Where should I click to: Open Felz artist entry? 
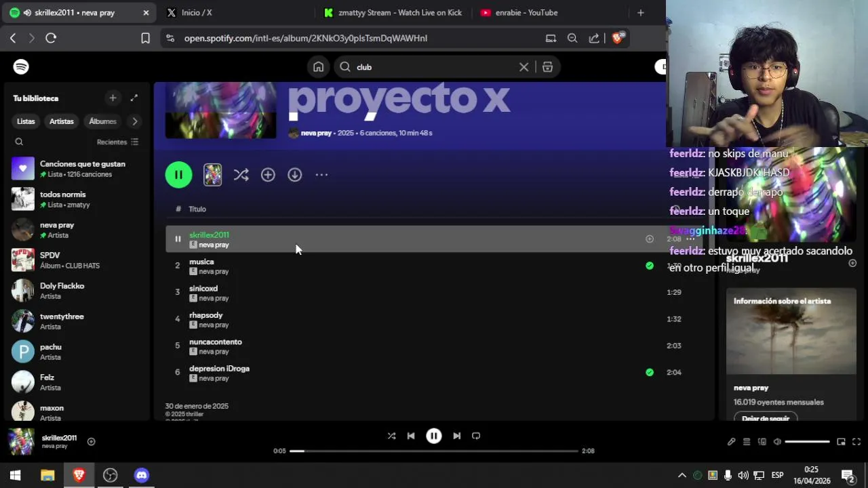tap(77, 382)
